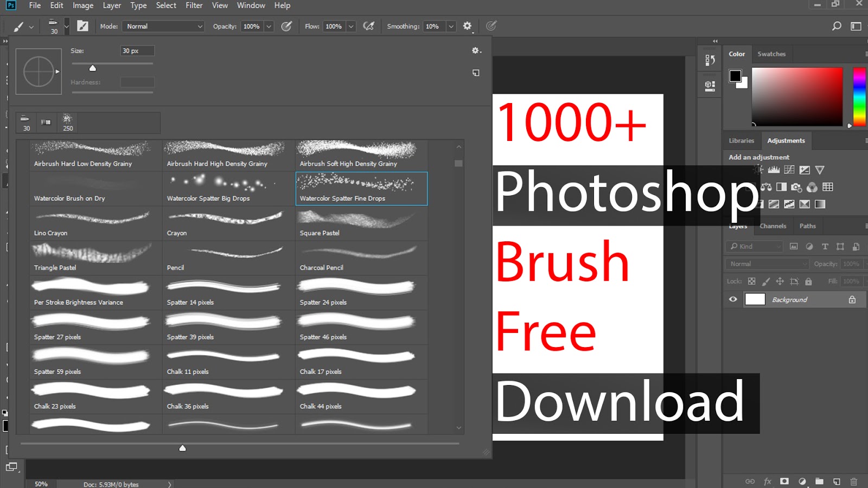Select Airbrush Hard Low Density Grainy brush
The height and width of the screenshot is (488, 868).
[95, 155]
